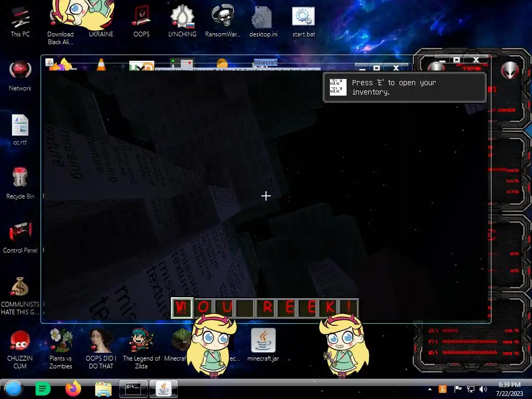The height and width of the screenshot is (399, 532).
Task: Launch Firefox from the taskbar
Action: coord(73,389)
